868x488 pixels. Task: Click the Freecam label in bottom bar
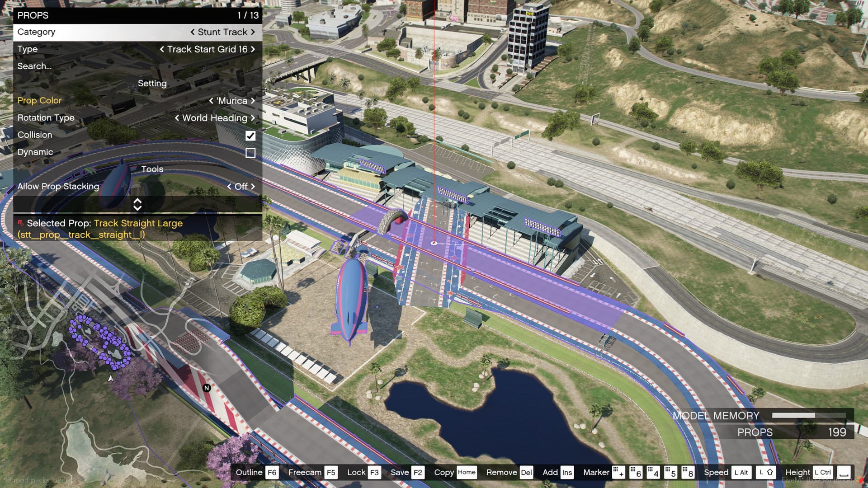tap(305, 472)
